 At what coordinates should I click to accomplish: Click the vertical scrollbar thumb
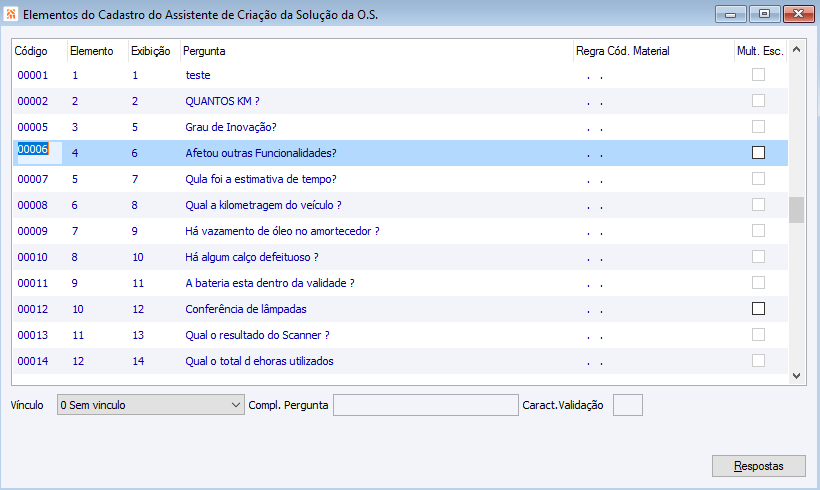tap(796, 210)
